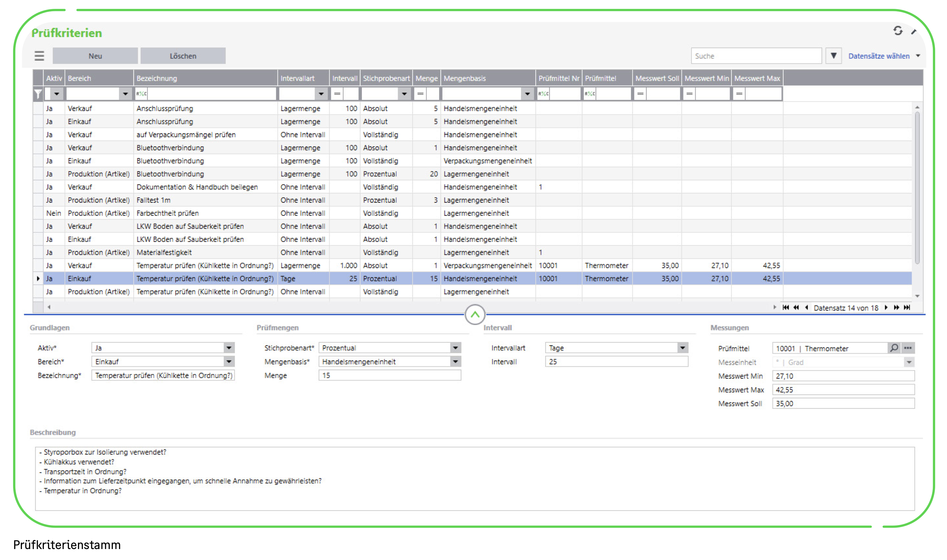Open disabled Messeinheit Grad dropdown

[909, 362]
